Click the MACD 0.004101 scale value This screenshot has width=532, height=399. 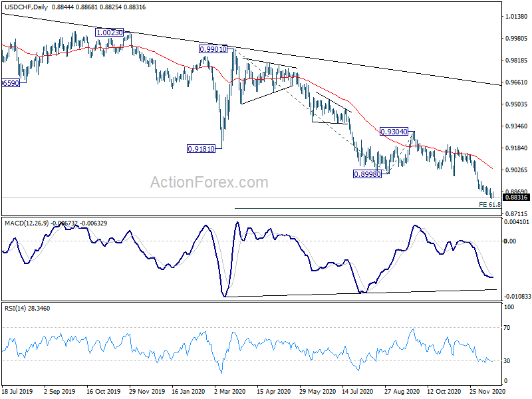pyautogui.click(x=517, y=222)
